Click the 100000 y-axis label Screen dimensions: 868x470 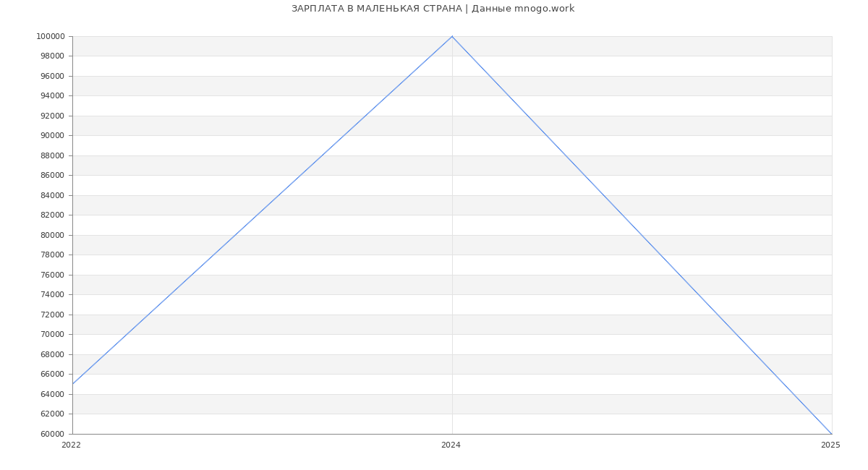pos(50,36)
